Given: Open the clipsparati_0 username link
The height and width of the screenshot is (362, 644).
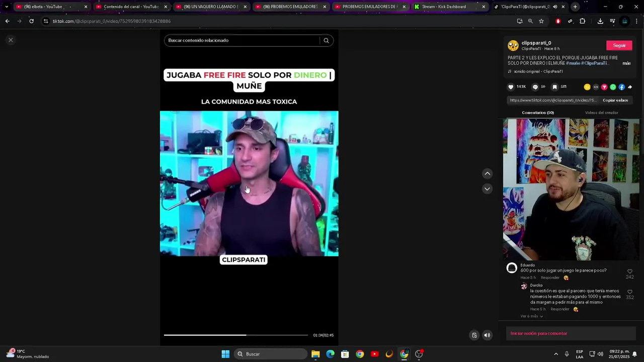Looking at the screenshot, I should click(536, 43).
